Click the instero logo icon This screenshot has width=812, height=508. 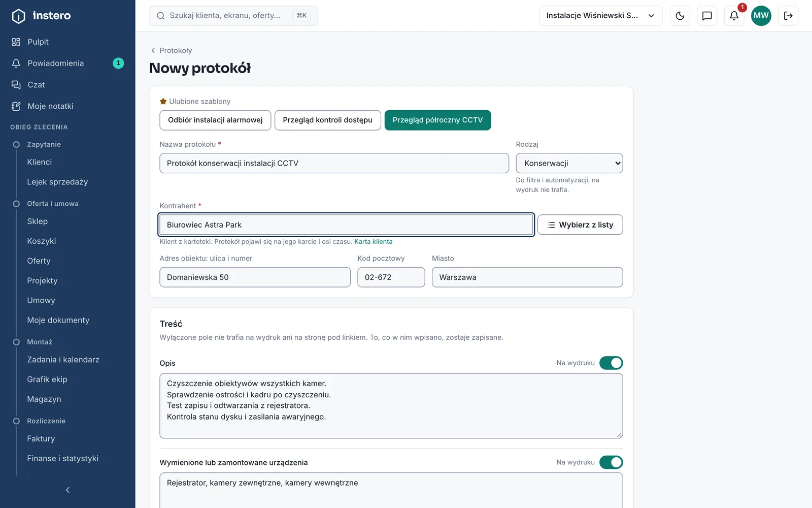click(x=18, y=16)
